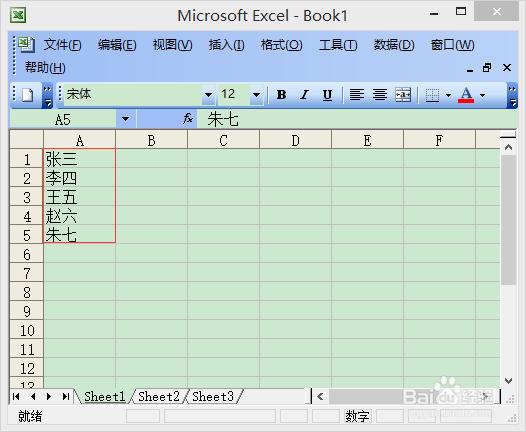
Task: Select column E header
Action: click(x=367, y=140)
